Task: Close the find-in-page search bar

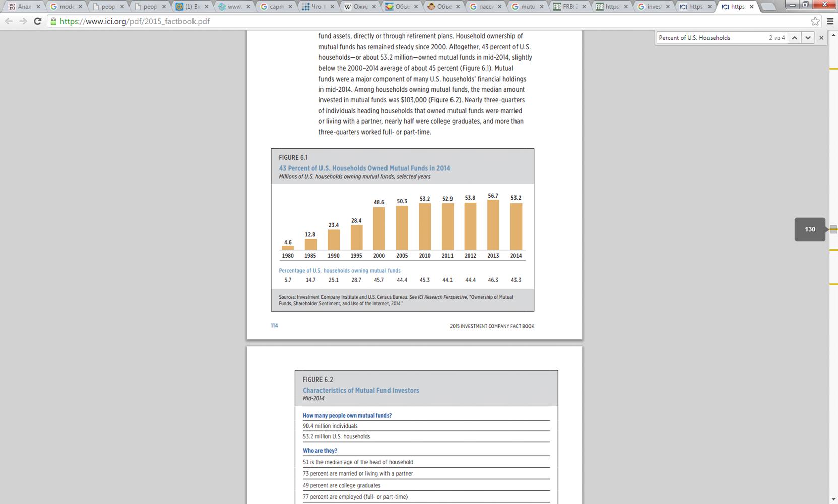Action: [821, 38]
